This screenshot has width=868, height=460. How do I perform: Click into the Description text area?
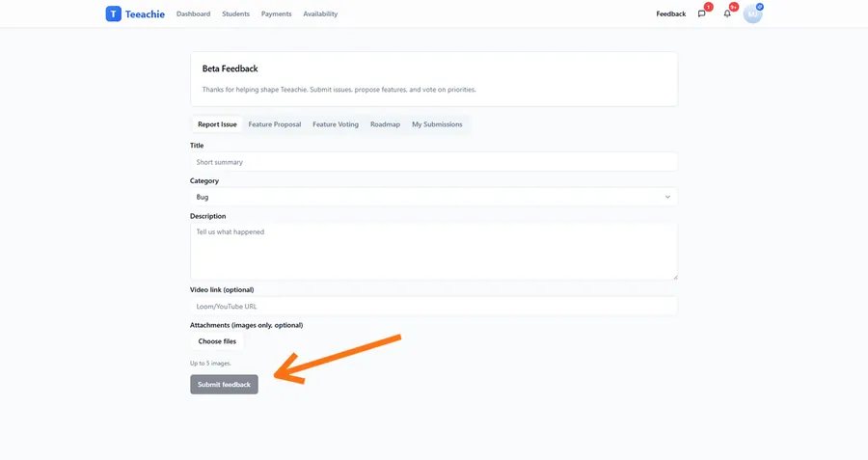433,251
